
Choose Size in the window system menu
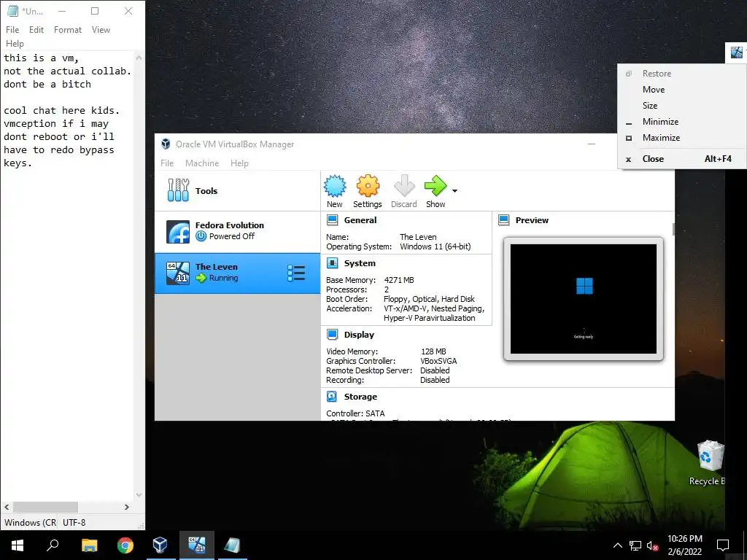coord(682,105)
